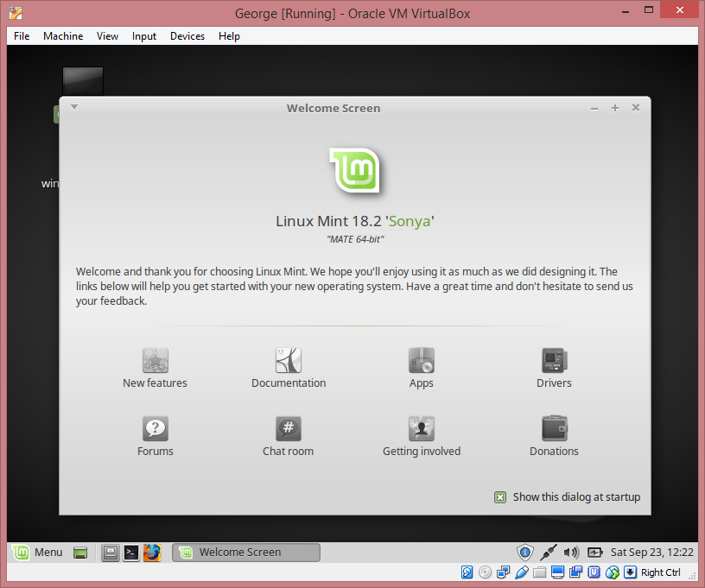Click the VirtualBox window title icon
The image size is (705, 588).
point(16,13)
